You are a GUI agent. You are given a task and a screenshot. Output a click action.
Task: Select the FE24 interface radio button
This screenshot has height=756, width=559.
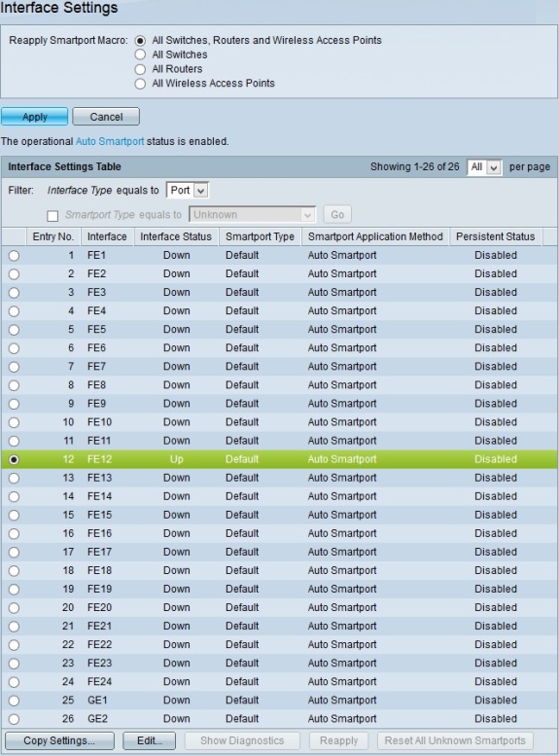tap(14, 682)
